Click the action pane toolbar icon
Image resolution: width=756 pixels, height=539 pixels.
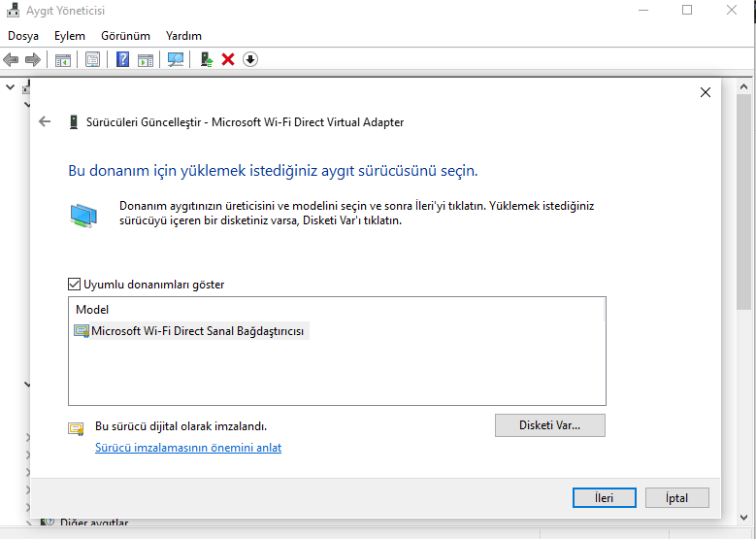tap(146, 60)
